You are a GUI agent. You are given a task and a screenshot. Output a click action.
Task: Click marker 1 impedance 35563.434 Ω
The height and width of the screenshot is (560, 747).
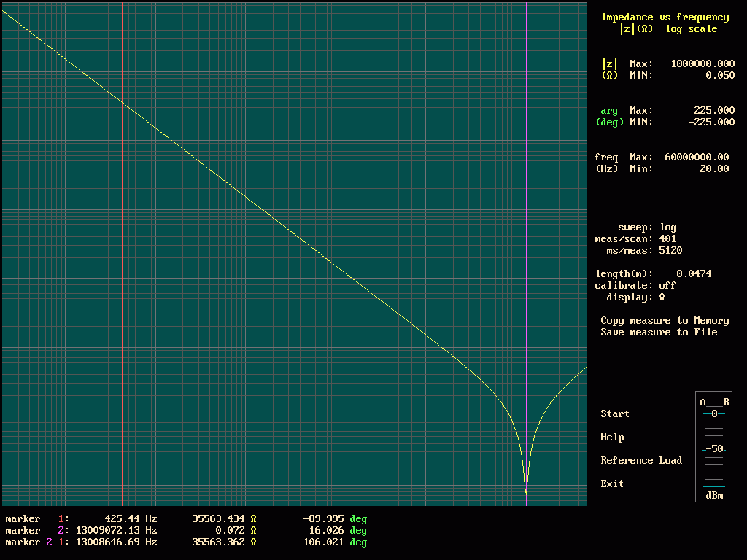click(224, 518)
